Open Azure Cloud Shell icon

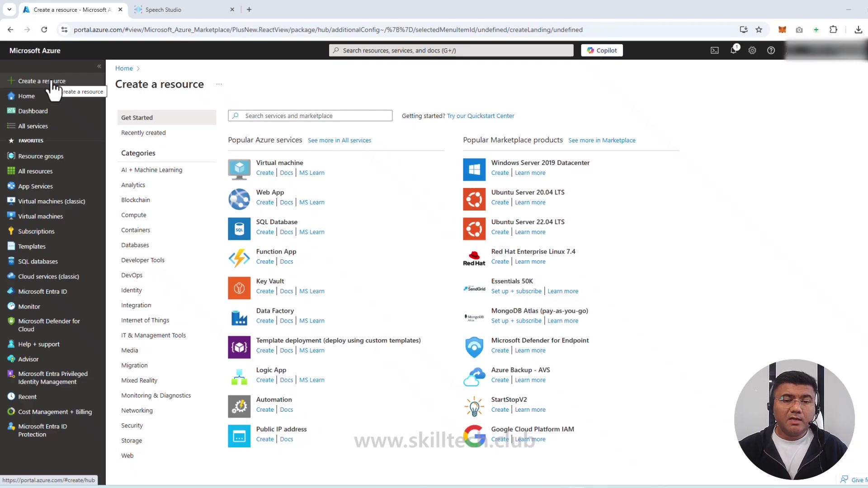[x=714, y=51]
